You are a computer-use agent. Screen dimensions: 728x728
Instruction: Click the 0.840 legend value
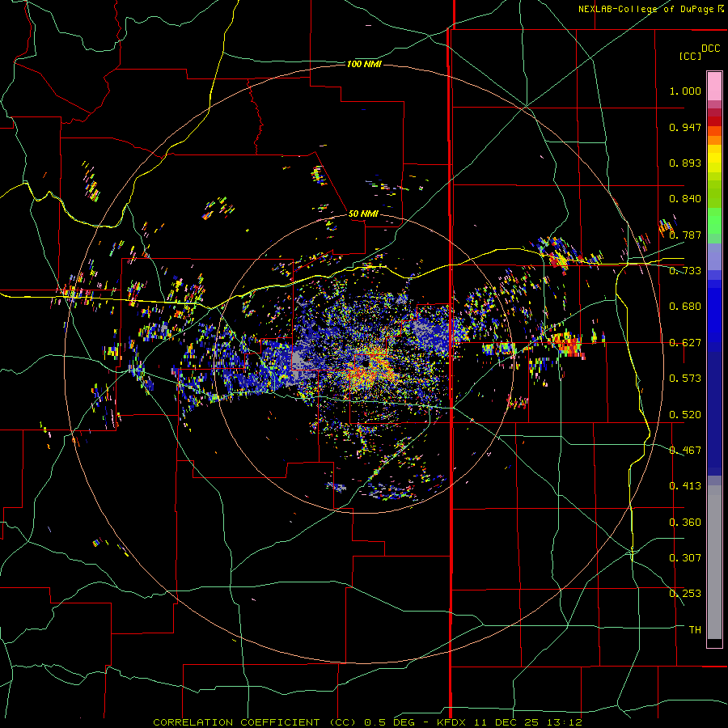pos(685,199)
